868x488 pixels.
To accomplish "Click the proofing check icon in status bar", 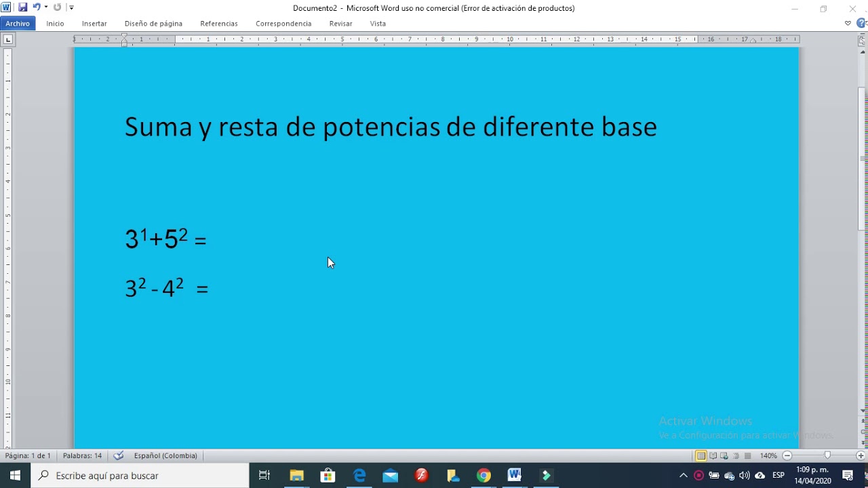I will [x=119, y=455].
